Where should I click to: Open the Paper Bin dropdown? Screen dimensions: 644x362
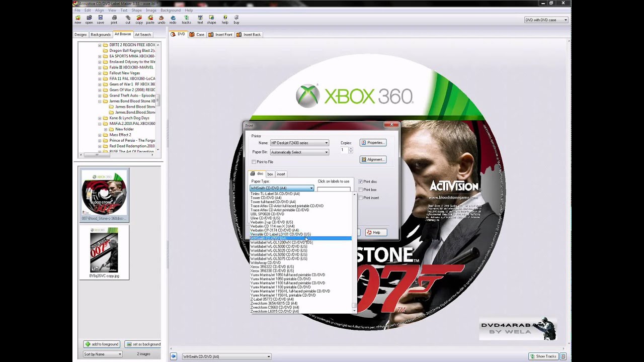tap(326, 152)
